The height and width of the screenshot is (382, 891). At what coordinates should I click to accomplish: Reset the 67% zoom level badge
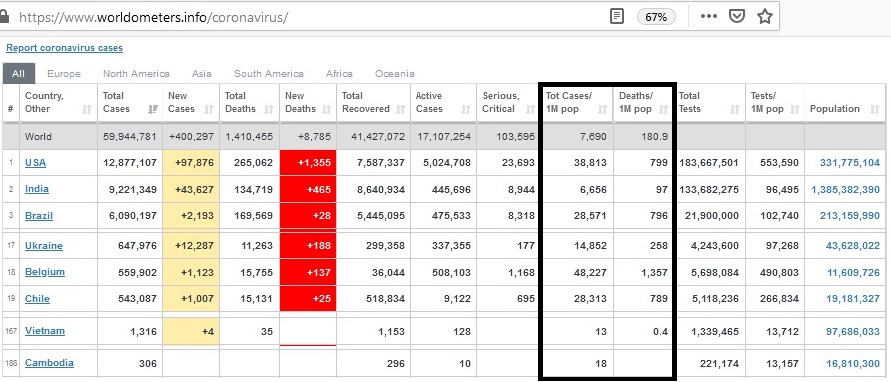click(x=656, y=17)
